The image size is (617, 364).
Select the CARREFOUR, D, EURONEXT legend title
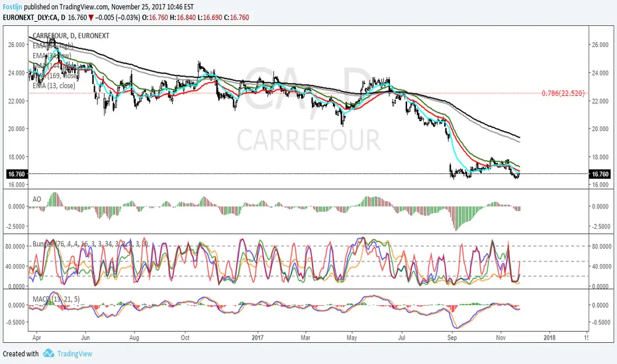click(71, 36)
